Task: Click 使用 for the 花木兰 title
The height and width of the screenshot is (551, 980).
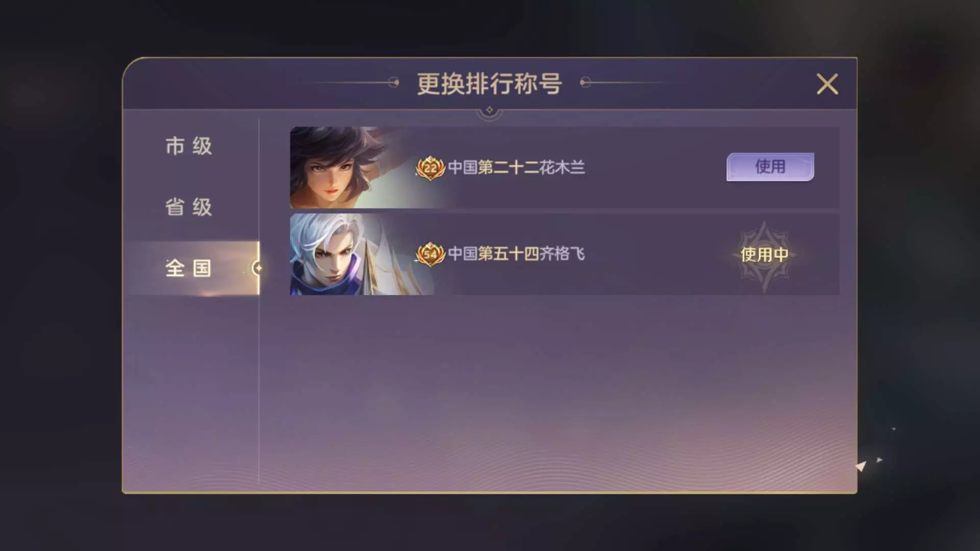Action: point(770,167)
